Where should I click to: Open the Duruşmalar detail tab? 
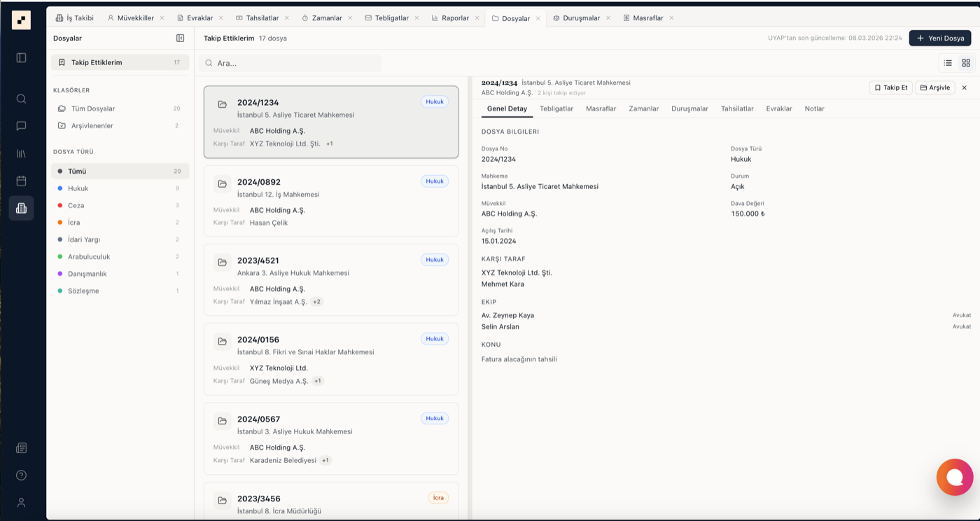689,109
